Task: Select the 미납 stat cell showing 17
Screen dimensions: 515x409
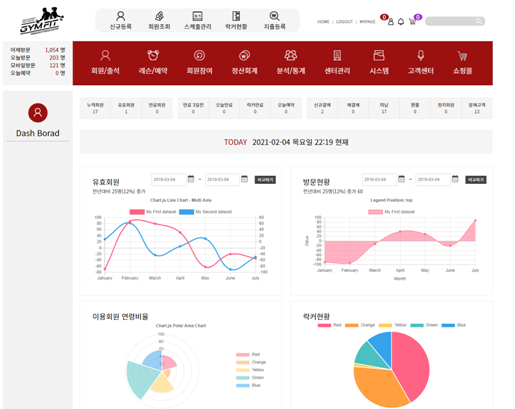Action: [x=384, y=108]
